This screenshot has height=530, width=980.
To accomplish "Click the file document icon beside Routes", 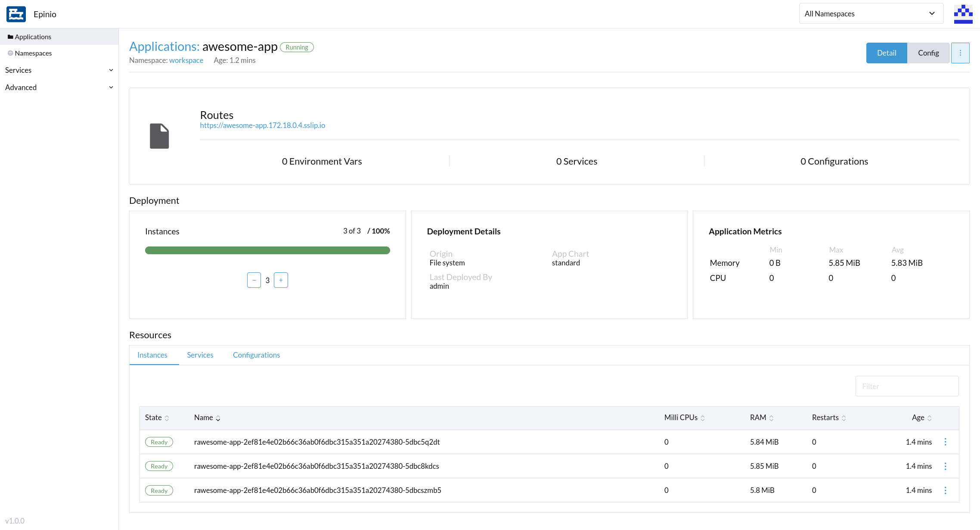I will click(x=159, y=136).
